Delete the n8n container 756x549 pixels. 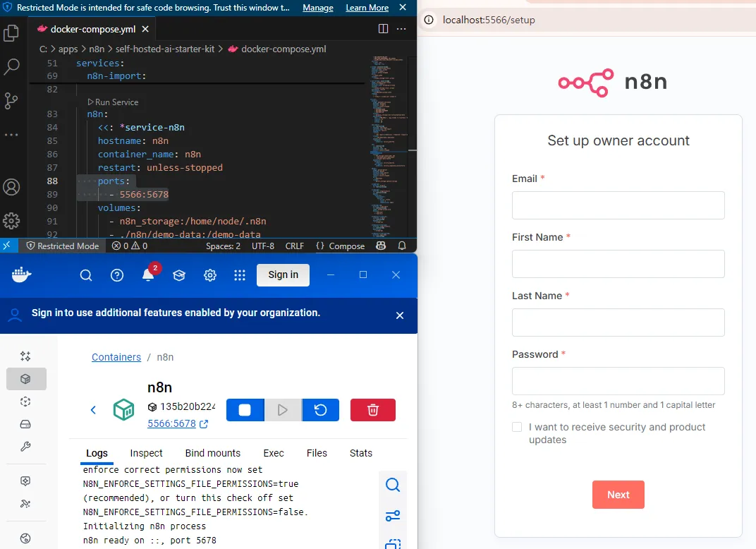(x=373, y=410)
